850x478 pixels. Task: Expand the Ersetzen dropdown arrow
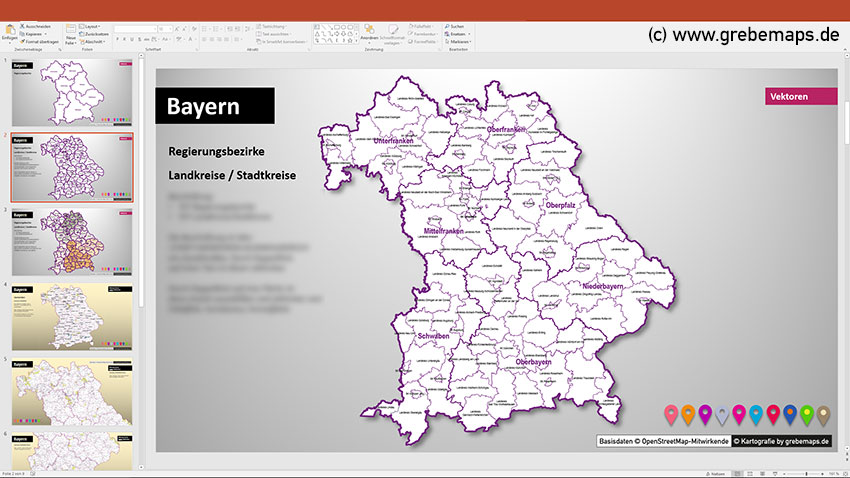(x=467, y=33)
